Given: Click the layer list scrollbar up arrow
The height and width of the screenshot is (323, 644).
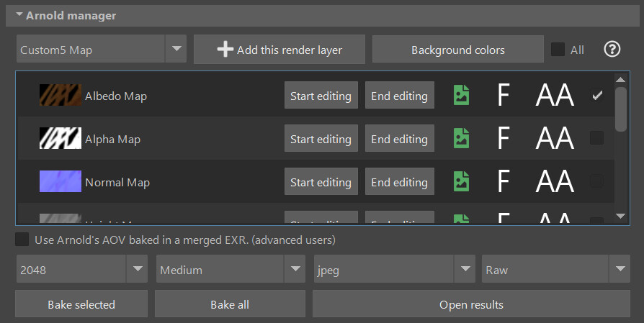Looking at the screenshot, I should click(621, 80).
